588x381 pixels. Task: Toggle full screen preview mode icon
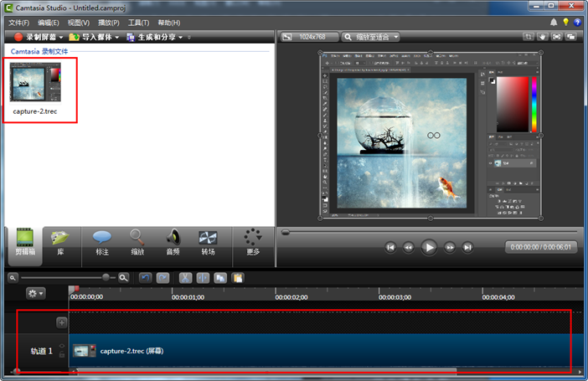[x=557, y=37]
